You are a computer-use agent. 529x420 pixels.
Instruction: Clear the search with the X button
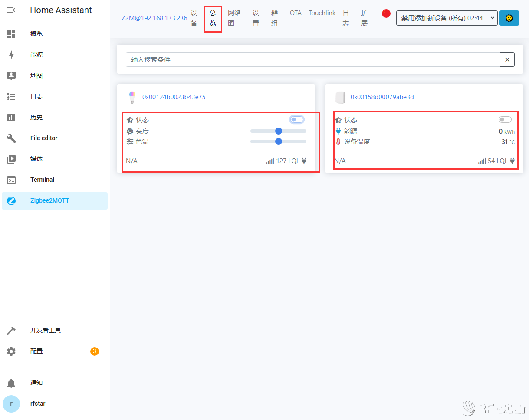click(507, 60)
